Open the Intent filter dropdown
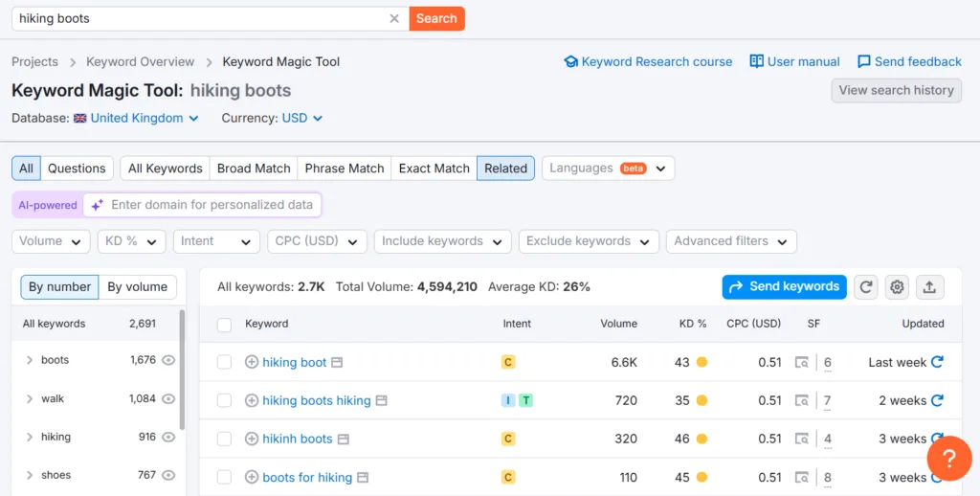980x496 pixels. 216,241
